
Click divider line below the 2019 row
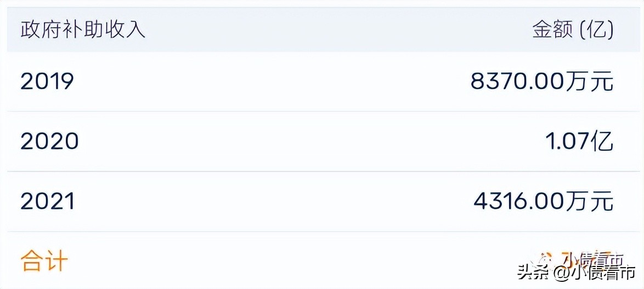click(322, 112)
